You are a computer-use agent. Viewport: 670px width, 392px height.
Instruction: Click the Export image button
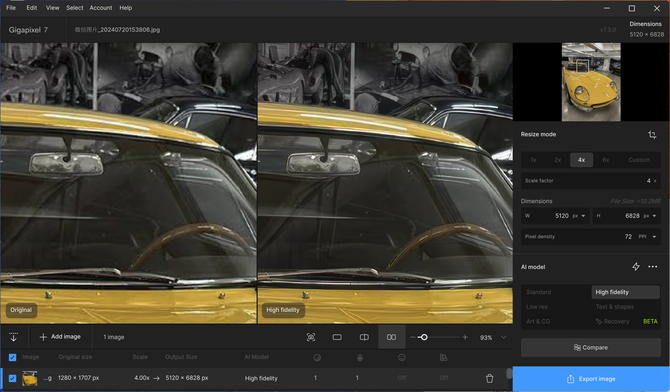click(x=591, y=379)
